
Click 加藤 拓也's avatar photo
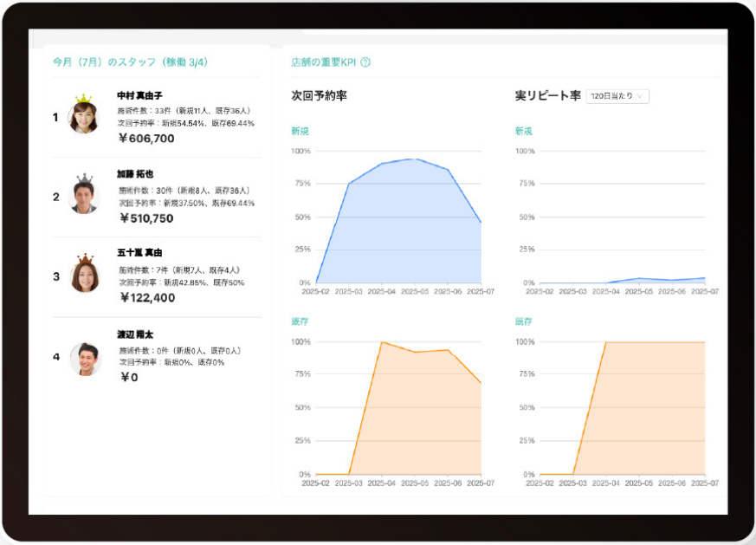(x=83, y=198)
